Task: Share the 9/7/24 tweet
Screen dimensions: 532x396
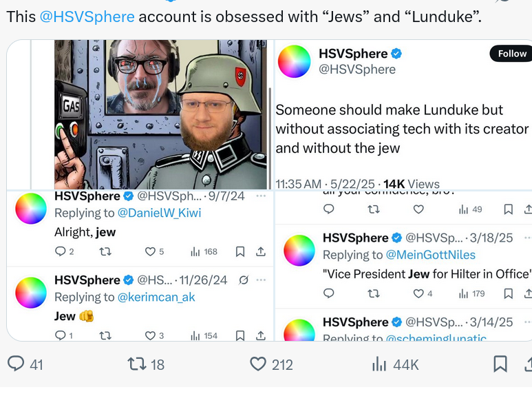Action: pyautogui.click(x=261, y=251)
